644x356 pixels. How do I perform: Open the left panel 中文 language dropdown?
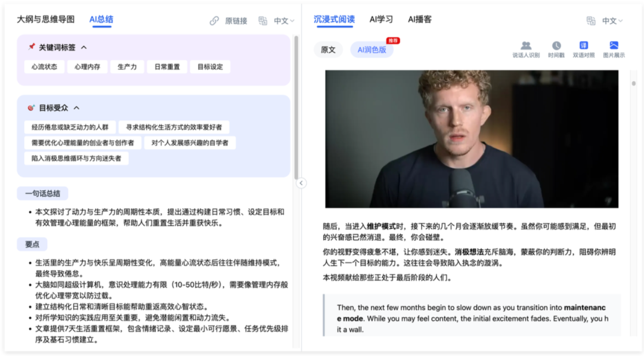(284, 20)
